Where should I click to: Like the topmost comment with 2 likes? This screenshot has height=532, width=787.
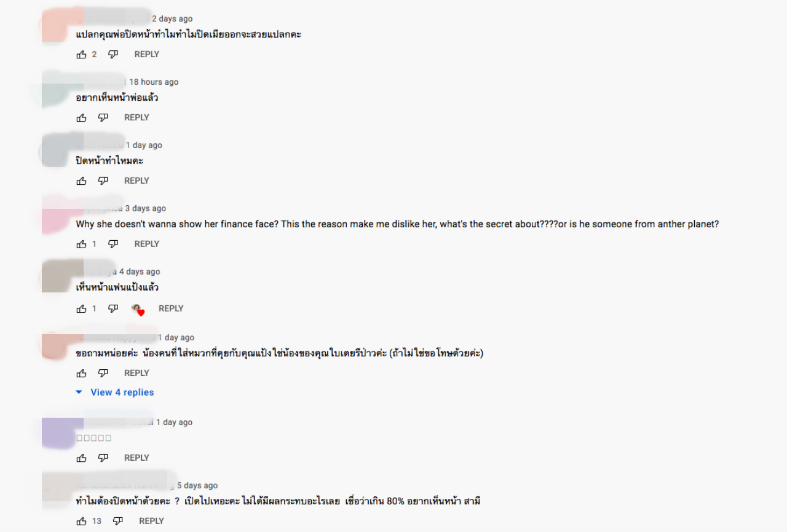coord(81,55)
